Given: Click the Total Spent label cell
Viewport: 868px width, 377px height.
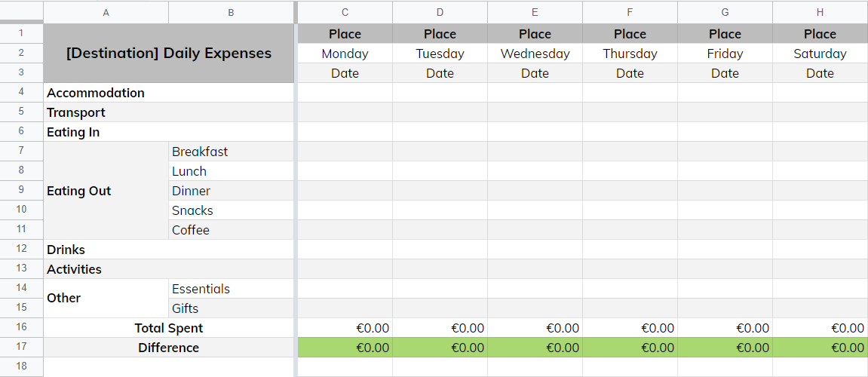Looking at the screenshot, I should [x=169, y=328].
